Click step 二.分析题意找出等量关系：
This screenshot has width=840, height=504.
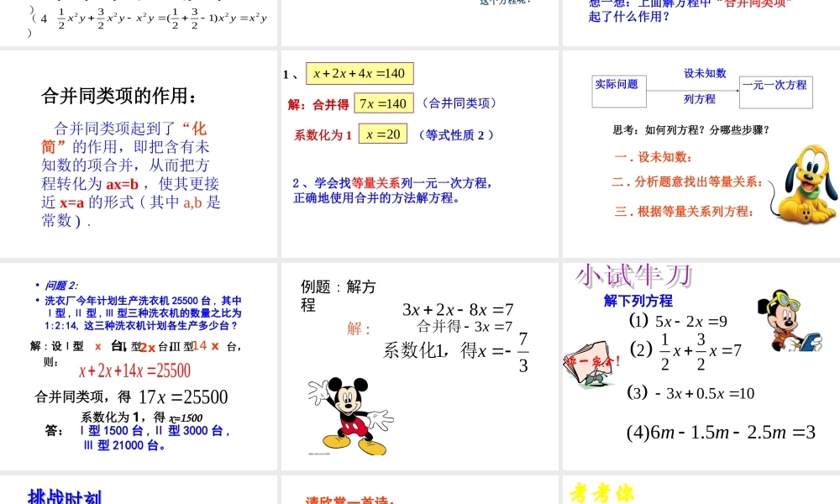click(687, 182)
